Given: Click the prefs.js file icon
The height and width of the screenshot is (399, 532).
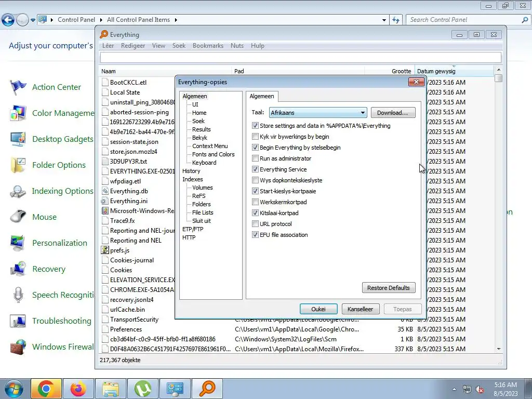Looking at the screenshot, I should pos(105,250).
